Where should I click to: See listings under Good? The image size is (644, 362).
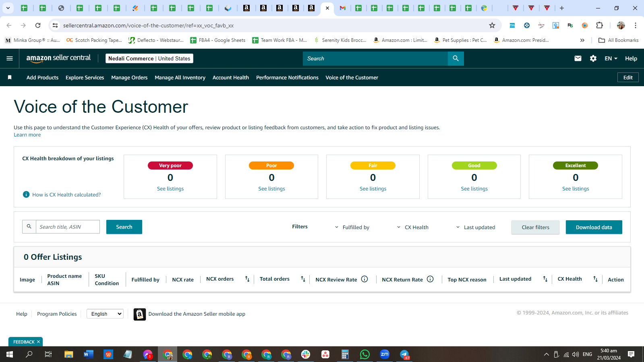pyautogui.click(x=474, y=188)
